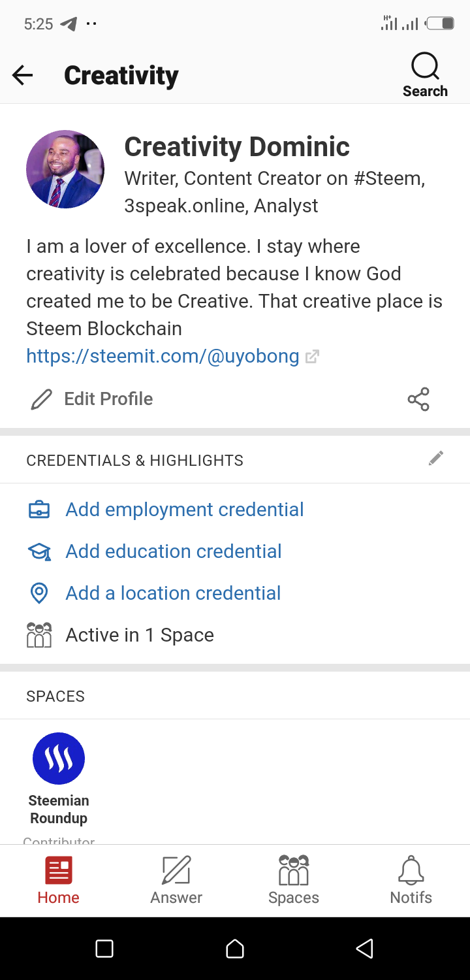470x980 pixels.
Task: Tap the location pin icon
Action: (x=39, y=593)
